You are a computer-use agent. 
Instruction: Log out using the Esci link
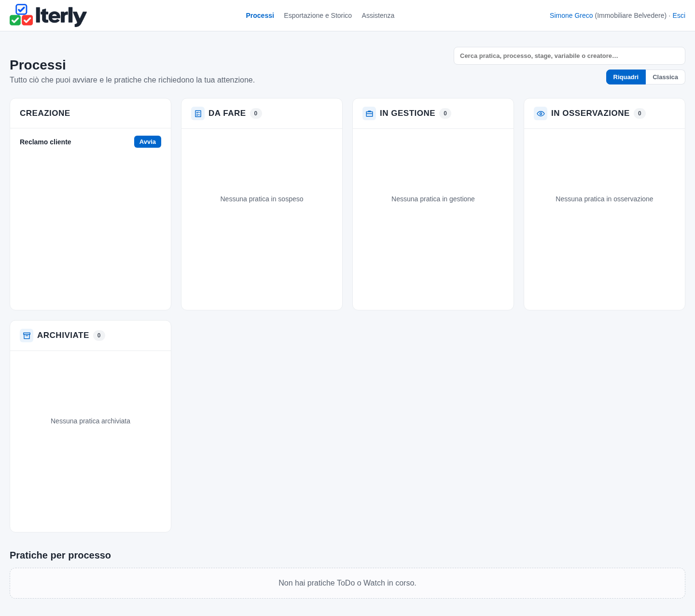point(679,15)
